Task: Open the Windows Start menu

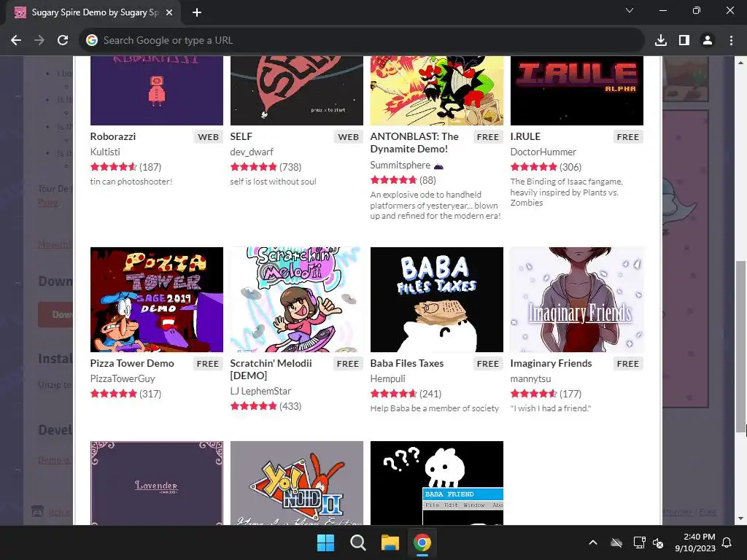Action: (x=326, y=542)
